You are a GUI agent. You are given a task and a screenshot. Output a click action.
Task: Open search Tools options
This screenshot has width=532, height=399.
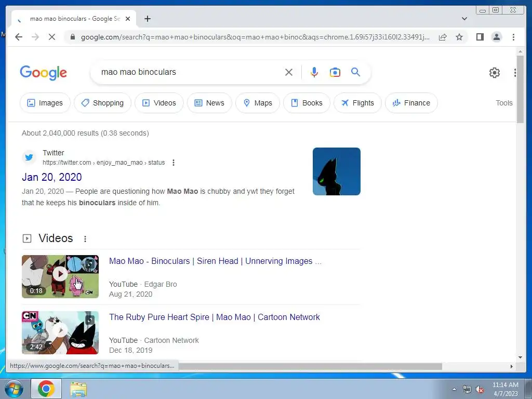click(x=504, y=103)
